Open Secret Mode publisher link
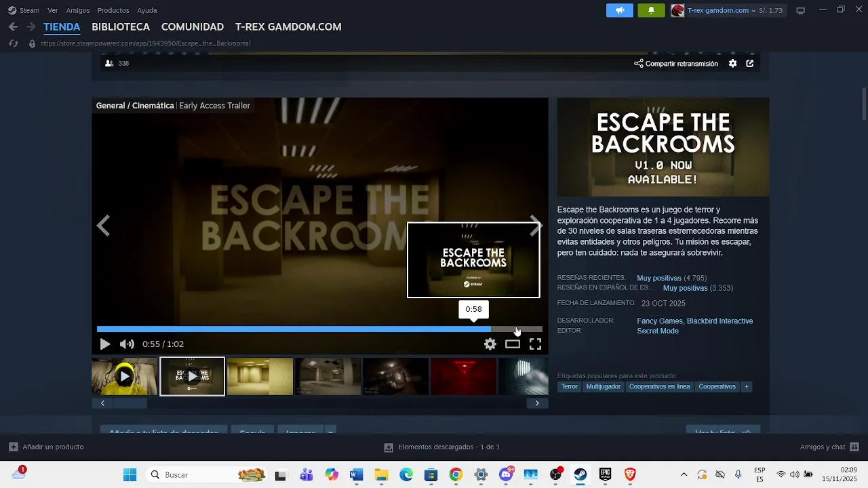This screenshot has height=488, width=868. click(658, 331)
